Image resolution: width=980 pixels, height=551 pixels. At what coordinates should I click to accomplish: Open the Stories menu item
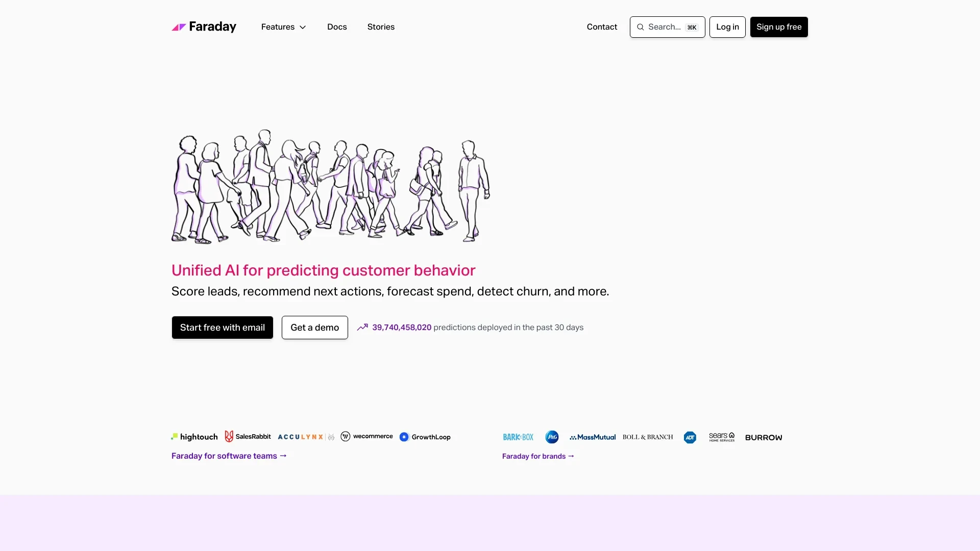pos(380,27)
